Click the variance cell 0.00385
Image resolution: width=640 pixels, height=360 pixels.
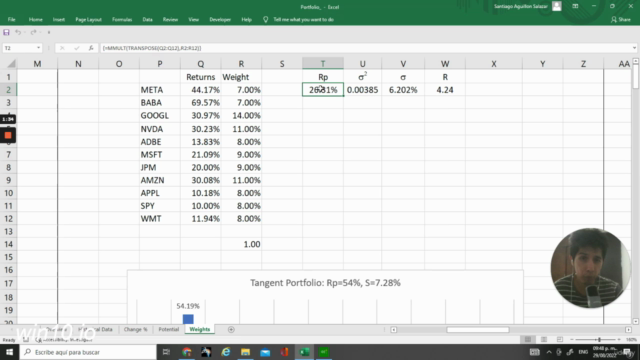click(362, 90)
